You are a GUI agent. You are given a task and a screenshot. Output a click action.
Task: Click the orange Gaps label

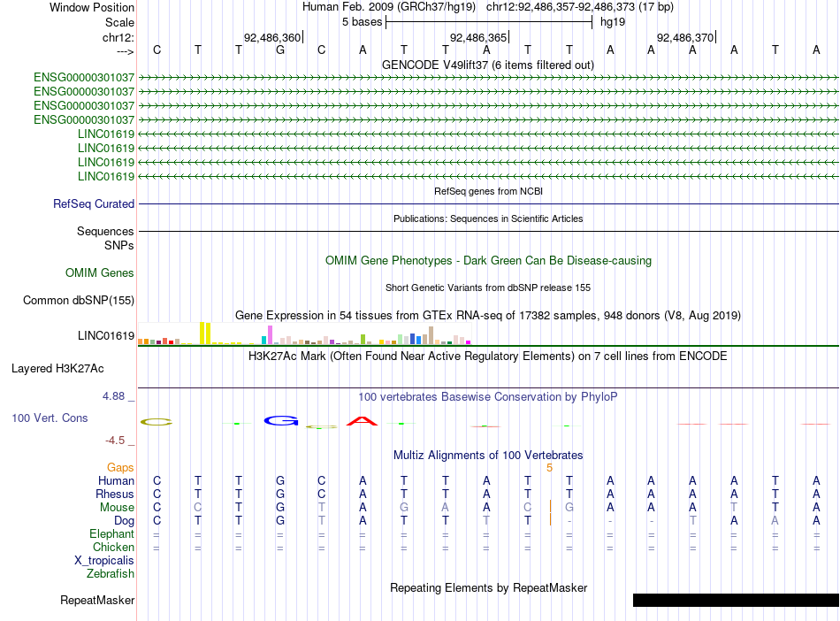(120, 467)
